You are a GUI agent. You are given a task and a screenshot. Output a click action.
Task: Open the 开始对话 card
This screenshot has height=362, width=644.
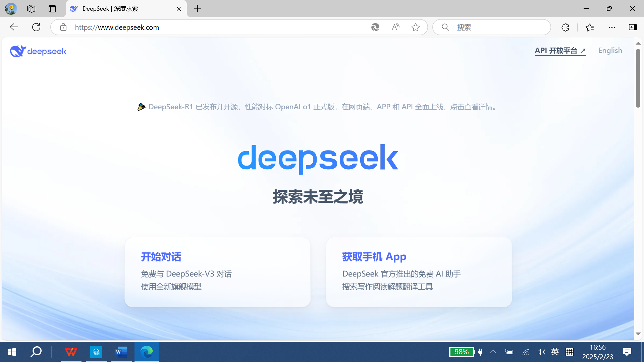pyautogui.click(x=217, y=272)
